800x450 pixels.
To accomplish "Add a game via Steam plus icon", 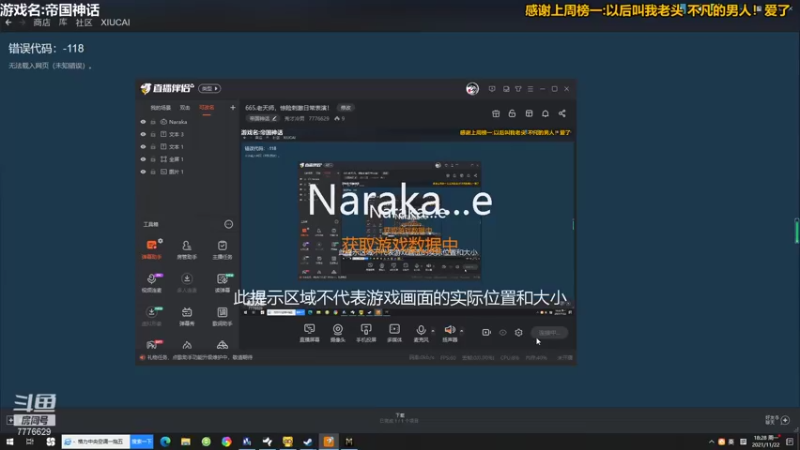I will (x=10, y=420).
